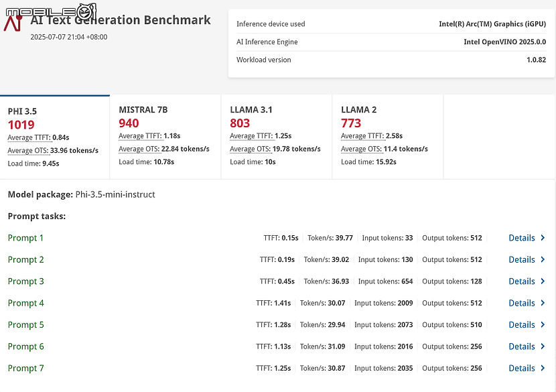Click 'Average TTFT' label under LLAMA 2
Image resolution: width=556 pixels, height=392 pixels.
pos(362,136)
